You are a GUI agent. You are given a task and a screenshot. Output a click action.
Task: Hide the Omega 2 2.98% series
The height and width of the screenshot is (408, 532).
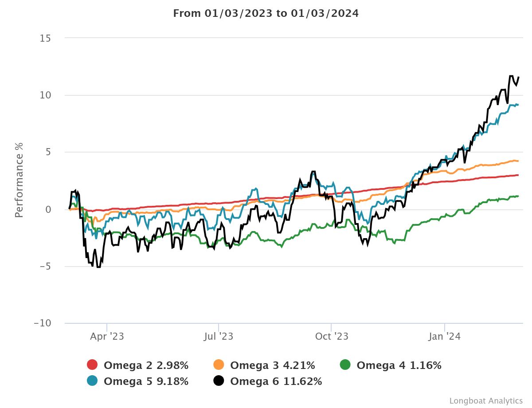point(146,365)
